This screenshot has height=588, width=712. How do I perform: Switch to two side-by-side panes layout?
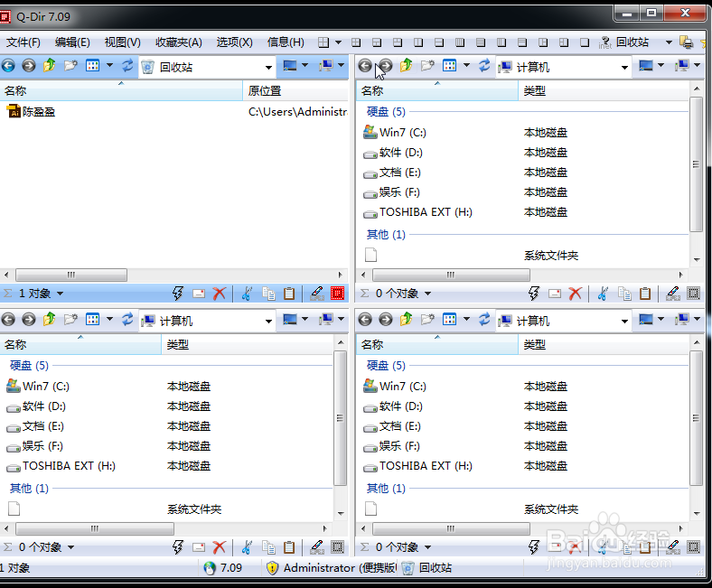(x=418, y=42)
